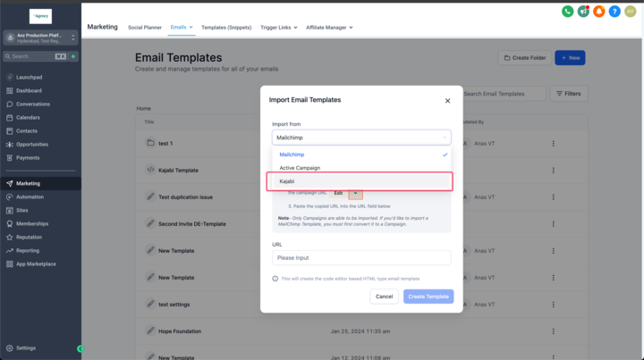Open the orange notifications bell

[x=598, y=12]
